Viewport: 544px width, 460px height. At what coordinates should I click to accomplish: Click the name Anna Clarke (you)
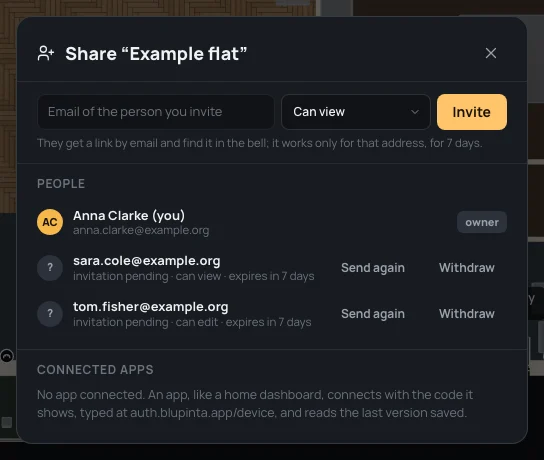pos(129,216)
